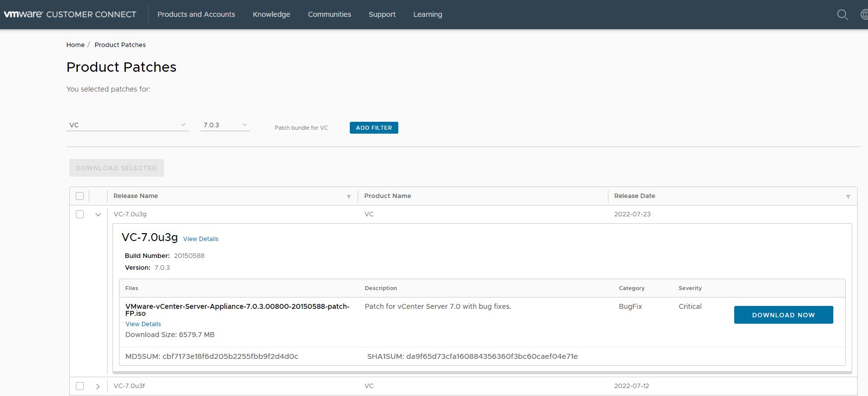Click the Severity column header
The width and height of the screenshot is (868, 396).
(690, 288)
